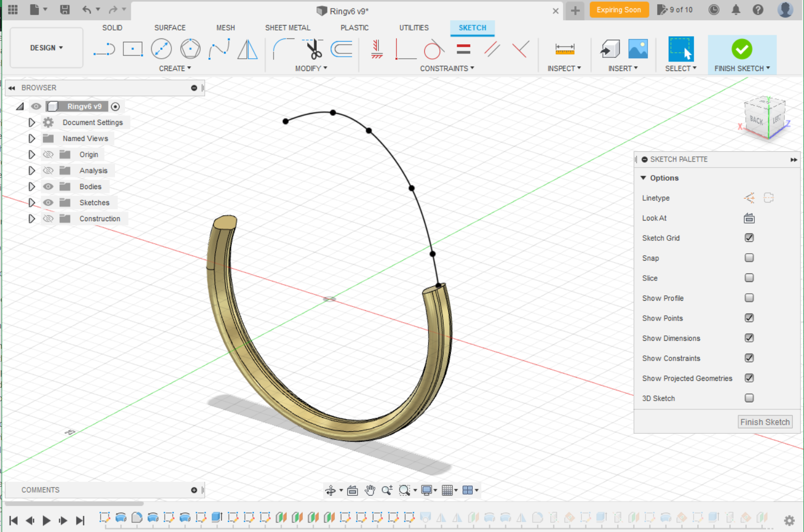Enable the Snap checkbox
Screen dimensions: 804x532
point(749,258)
